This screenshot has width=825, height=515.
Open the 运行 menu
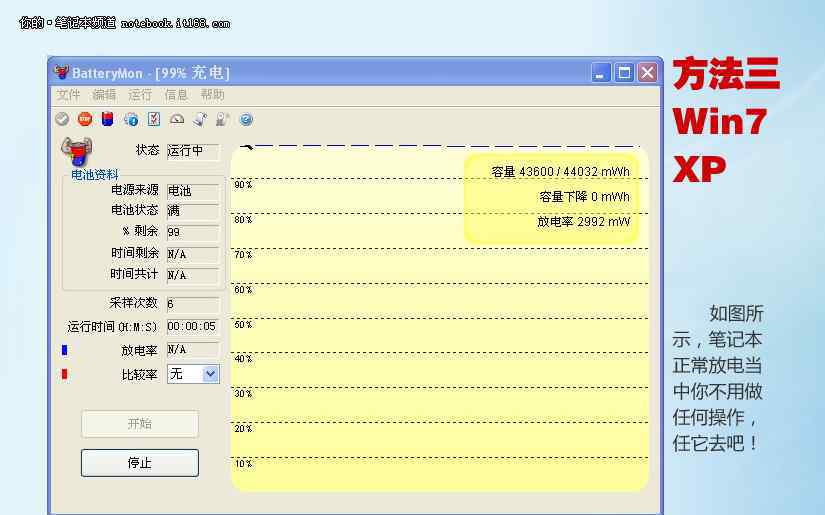coord(140,95)
